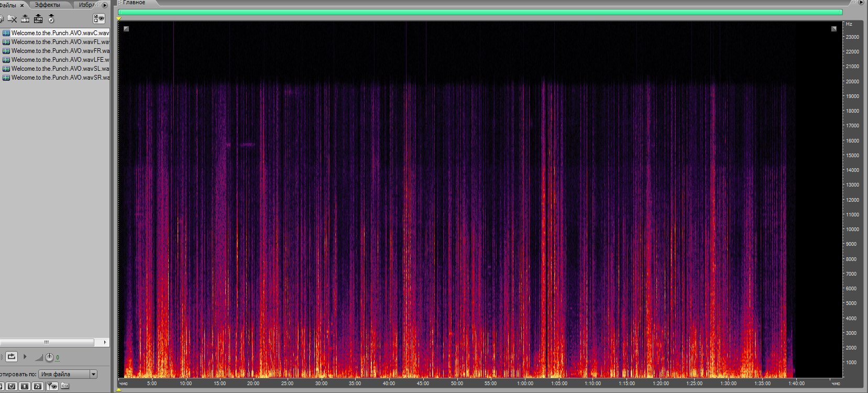Toggle show loop files filter button
This screenshot has width=868, height=393.
click(x=11, y=386)
